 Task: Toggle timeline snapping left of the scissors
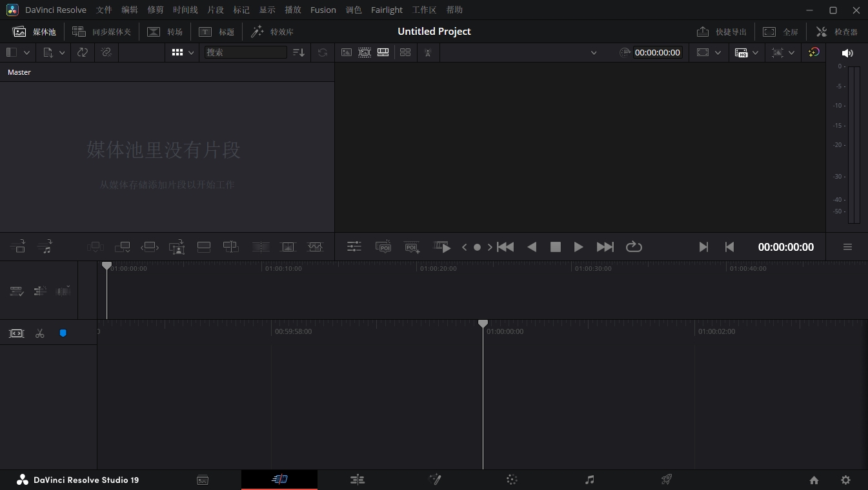pos(16,333)
